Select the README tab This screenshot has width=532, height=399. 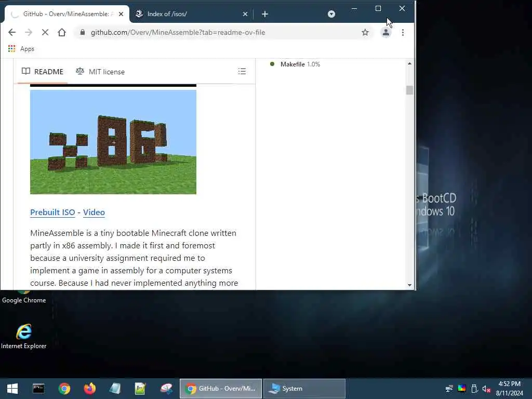pyautogui.click(x=43, y=72)
